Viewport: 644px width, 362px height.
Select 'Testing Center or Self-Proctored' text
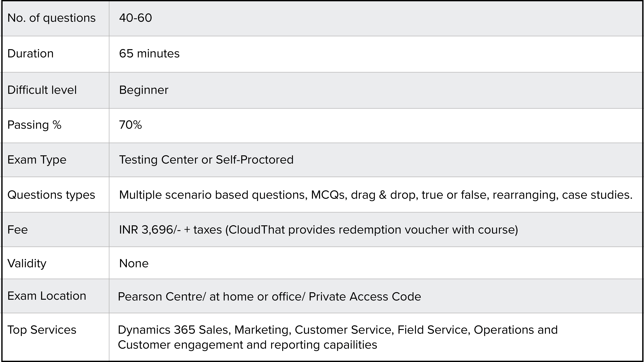206,160
